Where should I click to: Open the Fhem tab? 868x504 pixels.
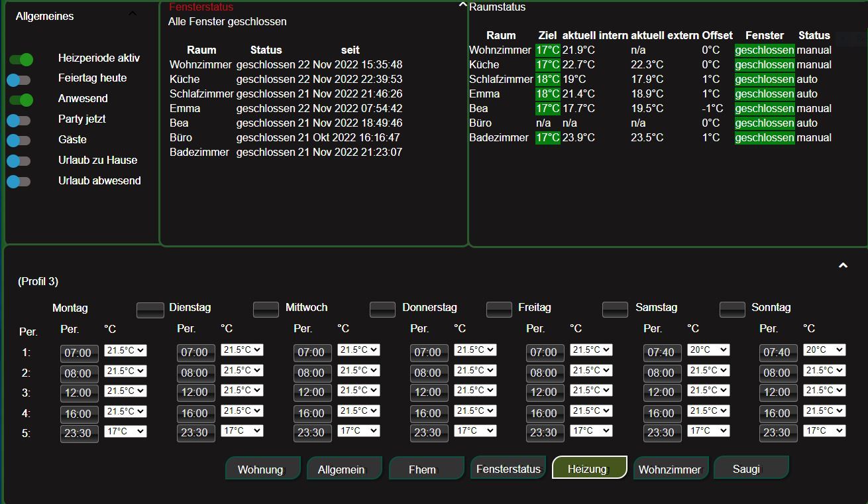coord(425,468)
